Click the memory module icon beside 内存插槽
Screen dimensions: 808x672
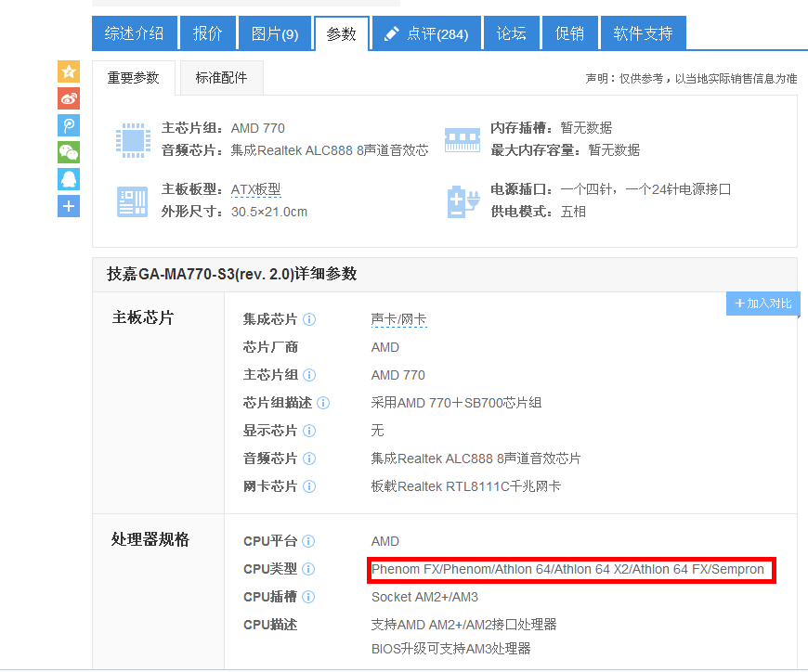(463, 140)
